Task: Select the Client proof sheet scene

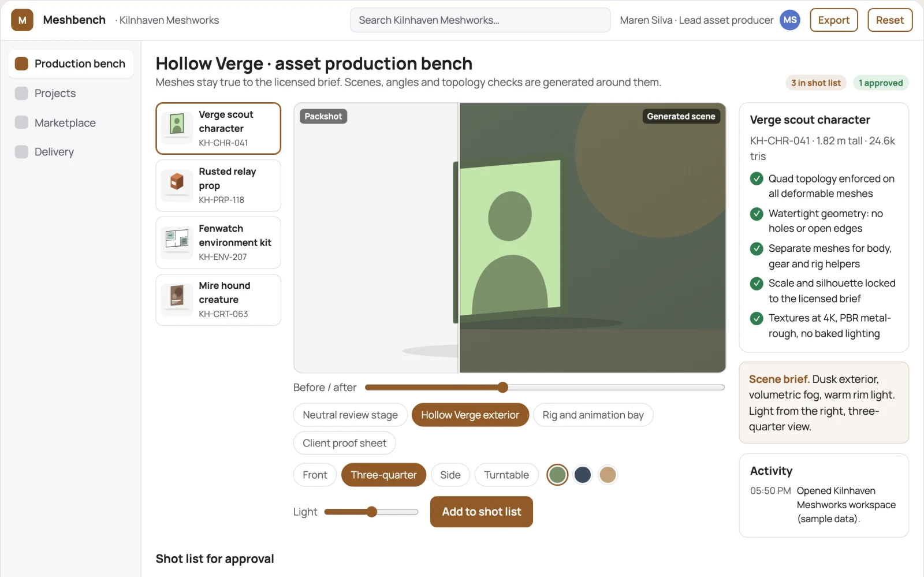Action: click(x=345, y=443)
